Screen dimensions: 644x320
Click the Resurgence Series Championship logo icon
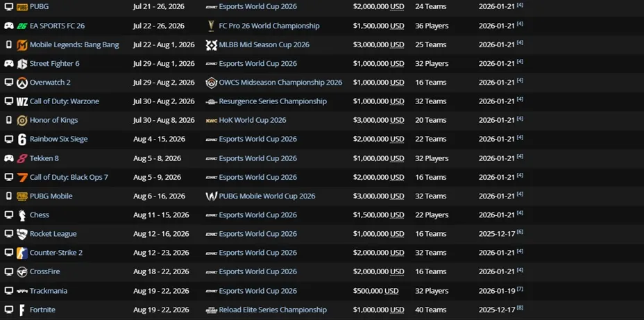click(211, 101)
